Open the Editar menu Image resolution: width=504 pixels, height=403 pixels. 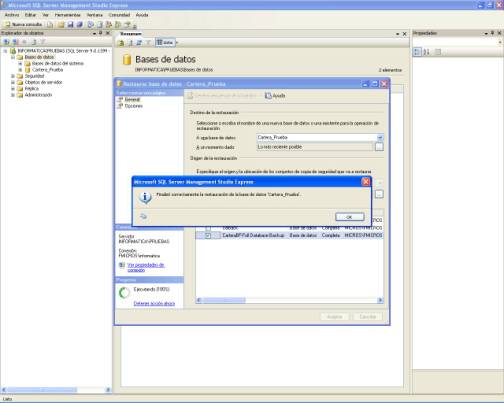click(30, 15)
